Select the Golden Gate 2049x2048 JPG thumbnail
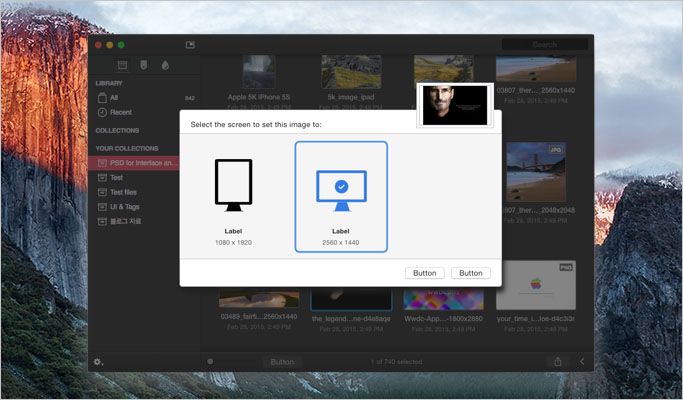 [x=536, y=172]
